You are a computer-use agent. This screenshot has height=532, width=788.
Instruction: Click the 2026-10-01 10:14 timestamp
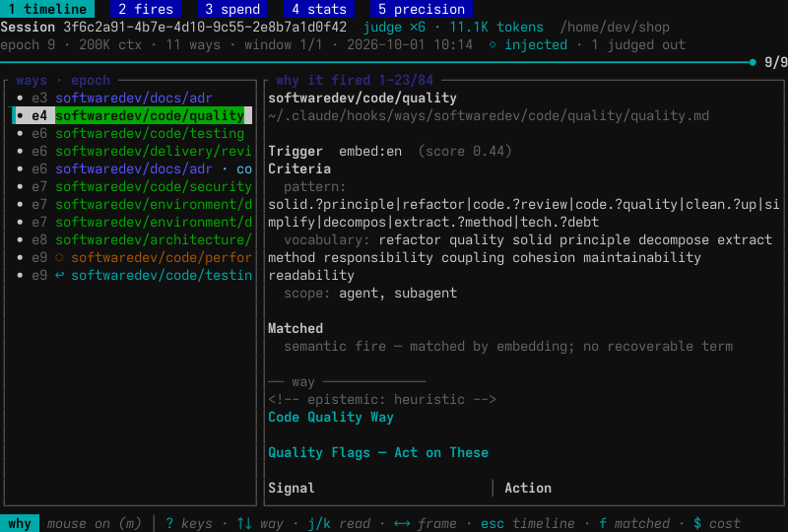[410, 44]
